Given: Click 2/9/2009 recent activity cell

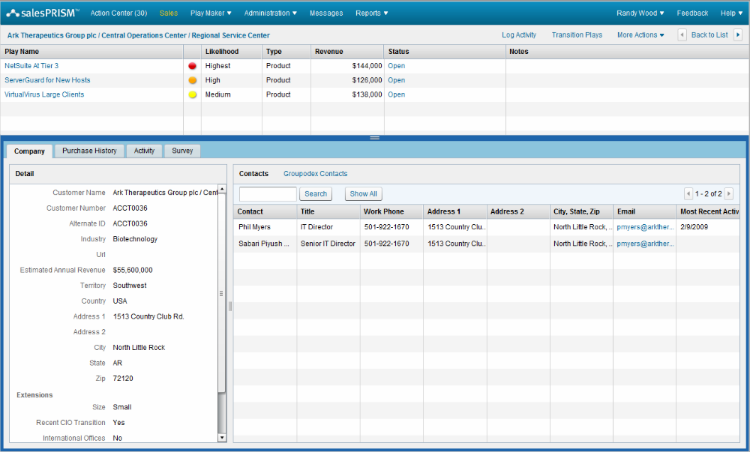Looking at the screenshot, I should pyautogui.click(x=708, y=227).
